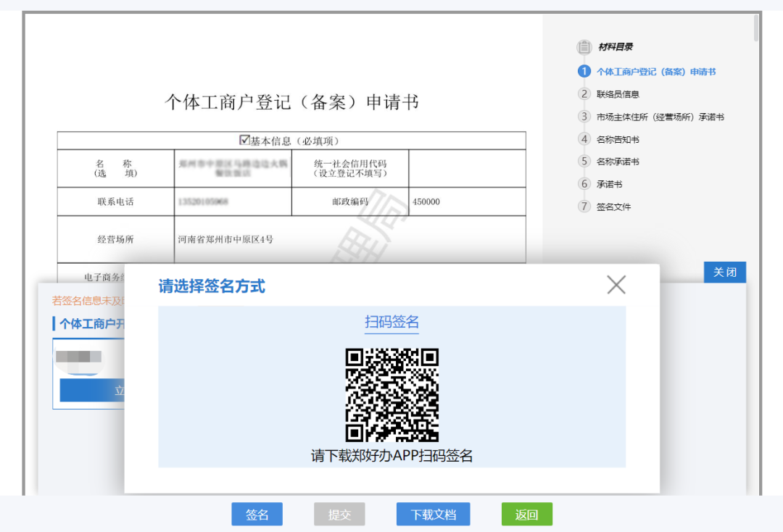This screenshot has width=783, height=532.
Task: Open step 6 承诺书
Action: coord(609,184)
